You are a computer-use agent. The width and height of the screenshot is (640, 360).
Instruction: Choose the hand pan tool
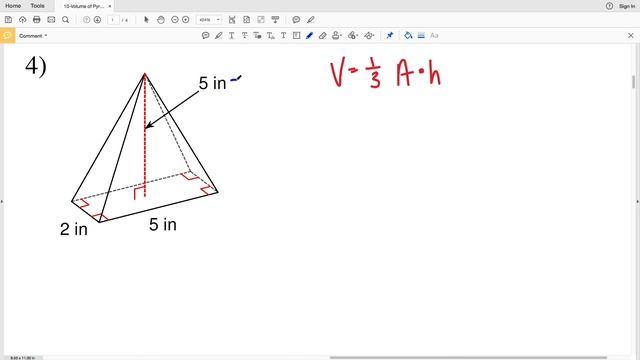coord(161,20)
